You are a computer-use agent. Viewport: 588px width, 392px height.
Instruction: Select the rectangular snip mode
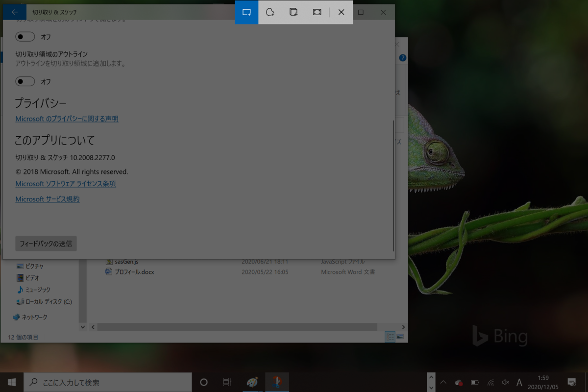click(246, 12)
